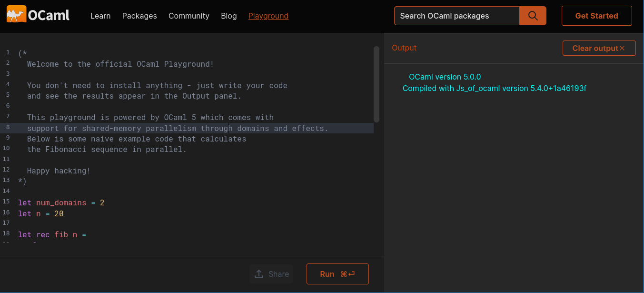Click line 'and see the results appear'
The image size is (644, 293).
pyautogui.click(x=134, y=96)
